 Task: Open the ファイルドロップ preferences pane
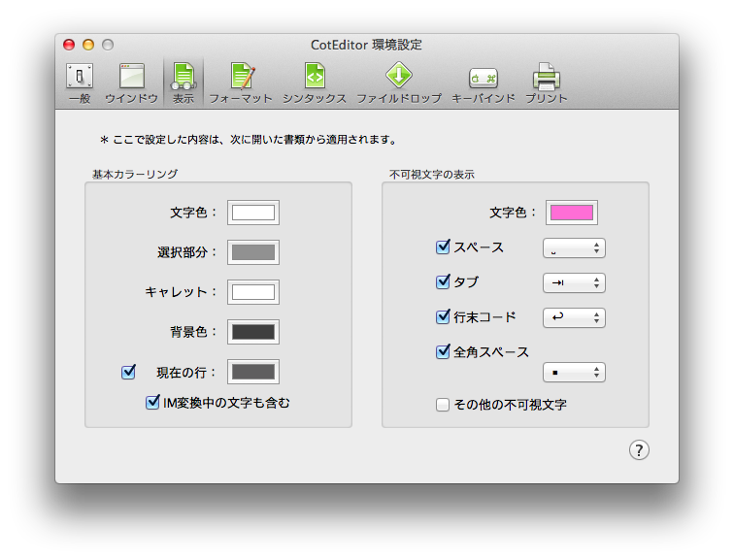(399, 82)
